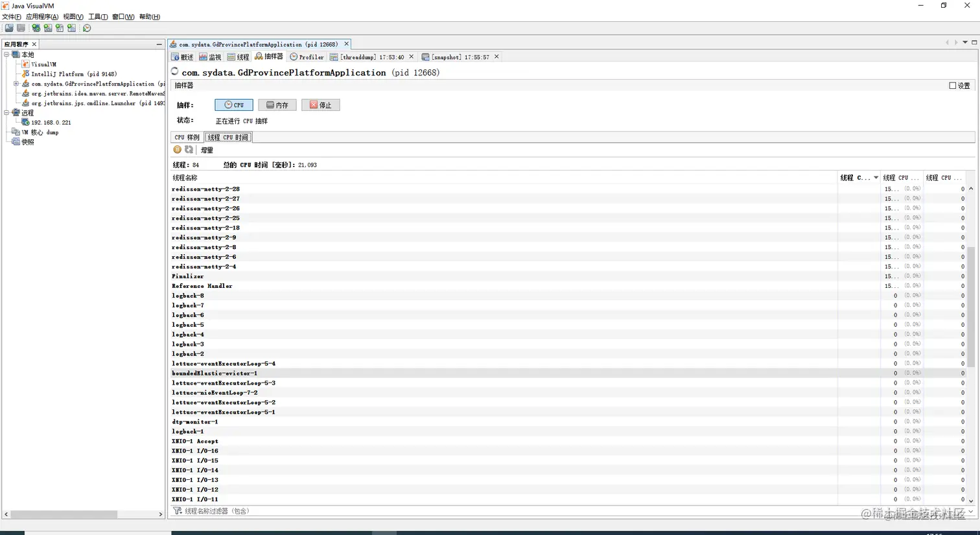Select the 线程 CPU 时间 sub-tab
Viewport: 980px width, 535px height.
pos(227,137)
